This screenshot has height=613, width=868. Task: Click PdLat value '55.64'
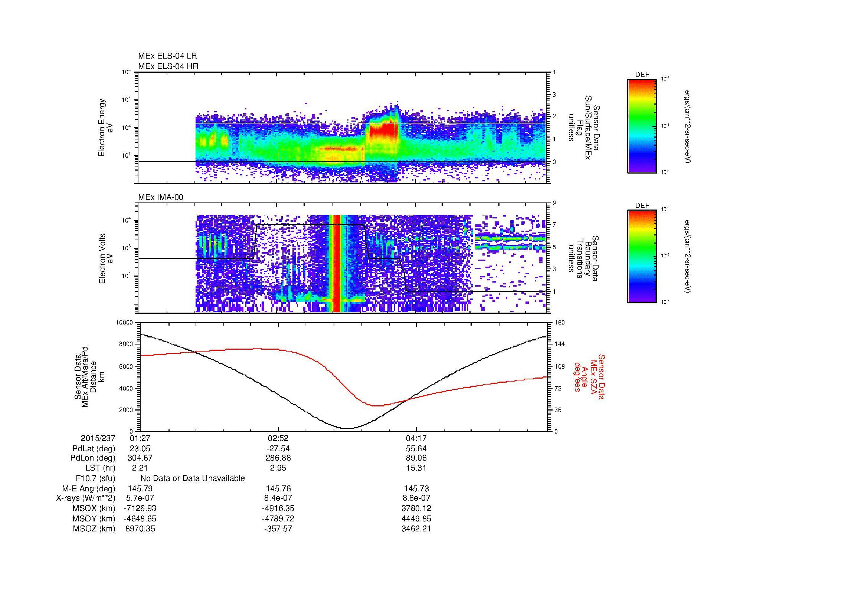[x=416, y=449]
